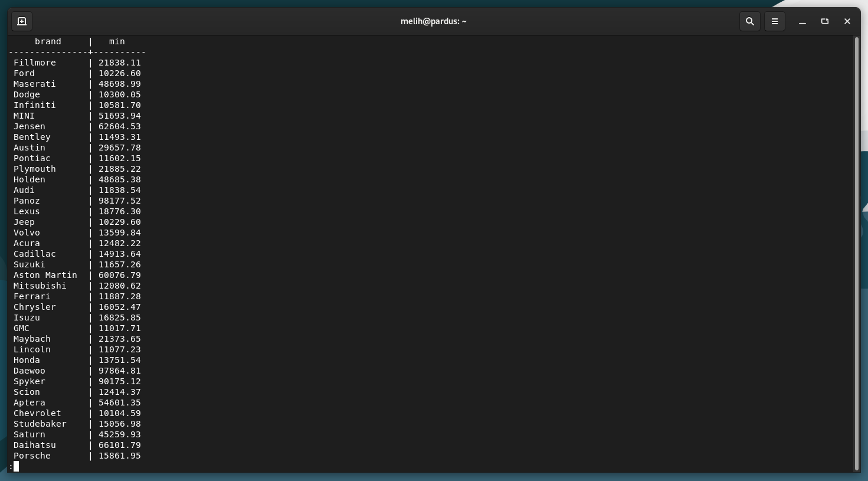Image resolution: width=868 pixels, height=481 pixels.
Task: Click the Saturn brand entry
Action: pyautogui.click(x=30, y=434)
